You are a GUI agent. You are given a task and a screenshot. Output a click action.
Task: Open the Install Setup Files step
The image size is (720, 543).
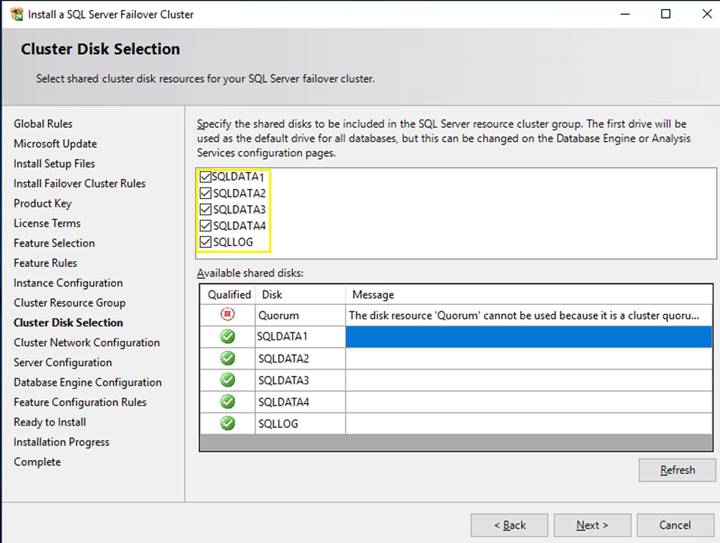click(54, 163)
